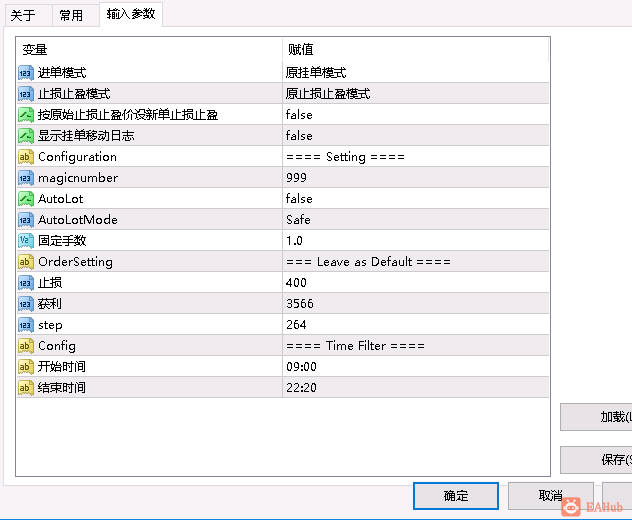Cancel with the 取消 button
This screenshot has width=632, height=522.
[x=551, y=496]
